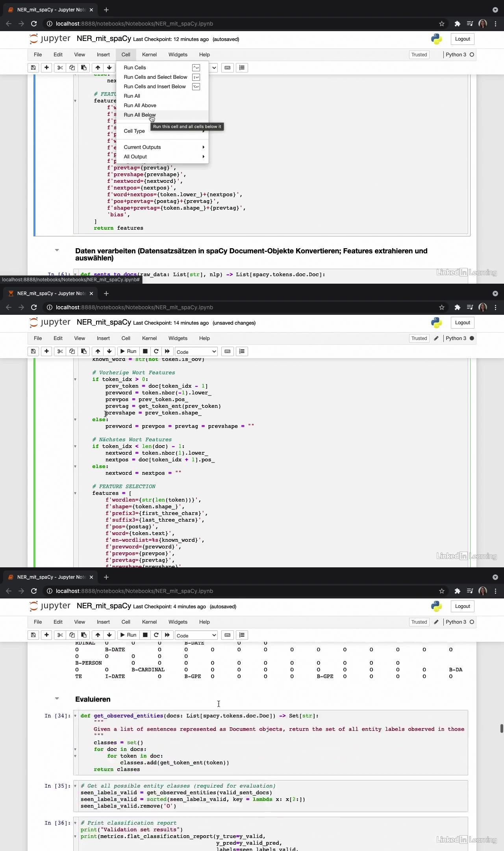Collapse the "Evaluieren" heading section
Screen dimensions: 504x851
(x=57, y=699)
